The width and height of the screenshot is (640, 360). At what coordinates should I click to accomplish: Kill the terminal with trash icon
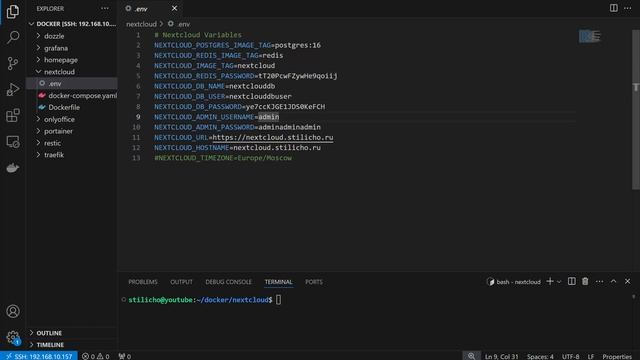[x=585, y=282]
